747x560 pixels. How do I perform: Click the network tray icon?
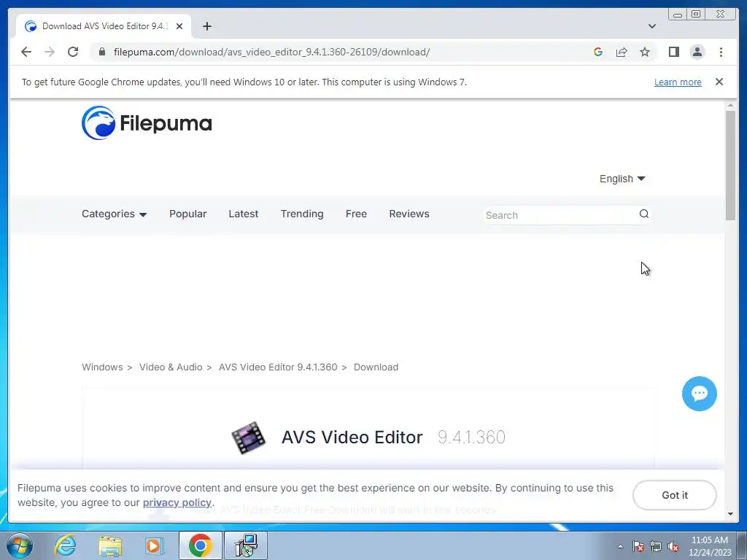click(x=656, y=546)
